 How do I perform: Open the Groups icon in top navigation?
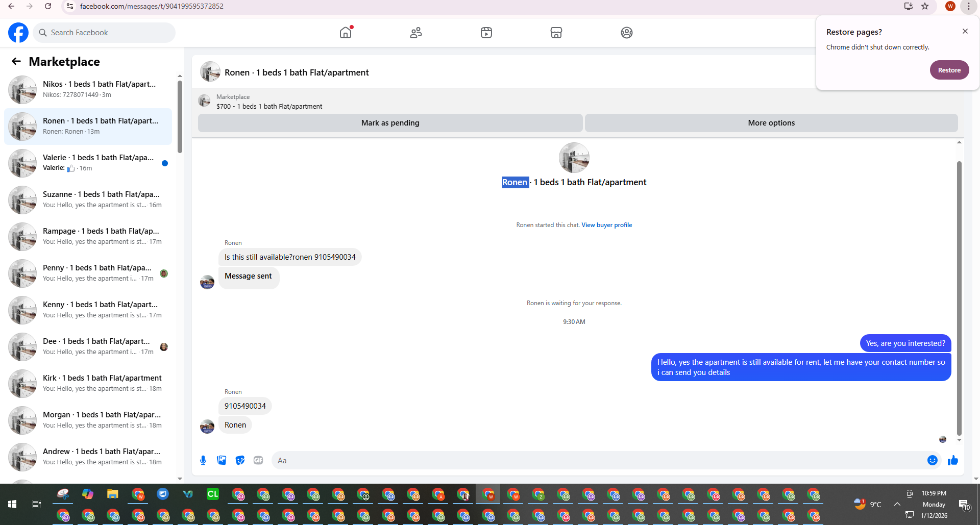(627, 33)
